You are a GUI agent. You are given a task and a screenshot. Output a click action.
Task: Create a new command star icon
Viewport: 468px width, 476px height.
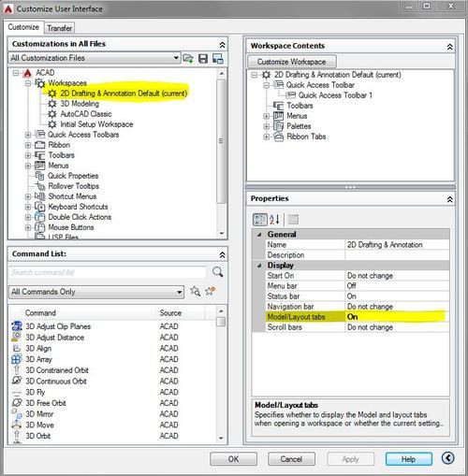pyautogui.click(x=210, y=291)
